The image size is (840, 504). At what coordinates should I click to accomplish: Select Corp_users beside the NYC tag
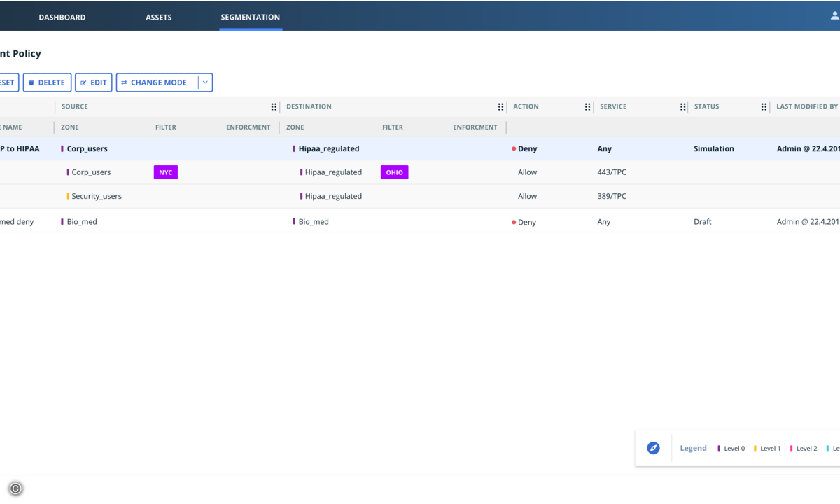coord(91,172)
